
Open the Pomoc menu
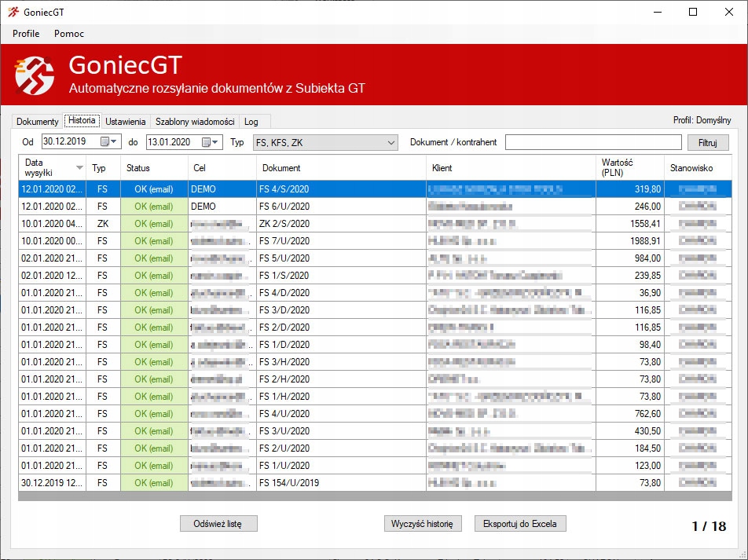tap(69, 34)
